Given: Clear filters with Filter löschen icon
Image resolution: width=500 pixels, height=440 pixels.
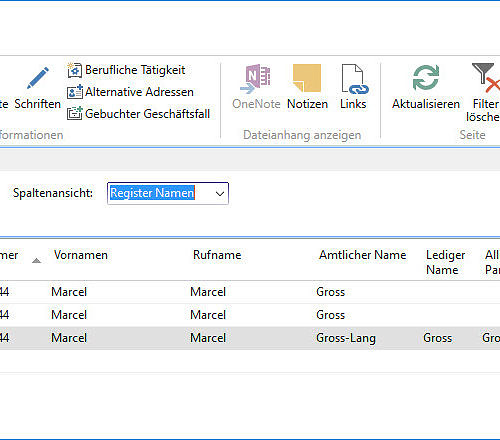Looking at the screenshot, I should coord(486,78).
